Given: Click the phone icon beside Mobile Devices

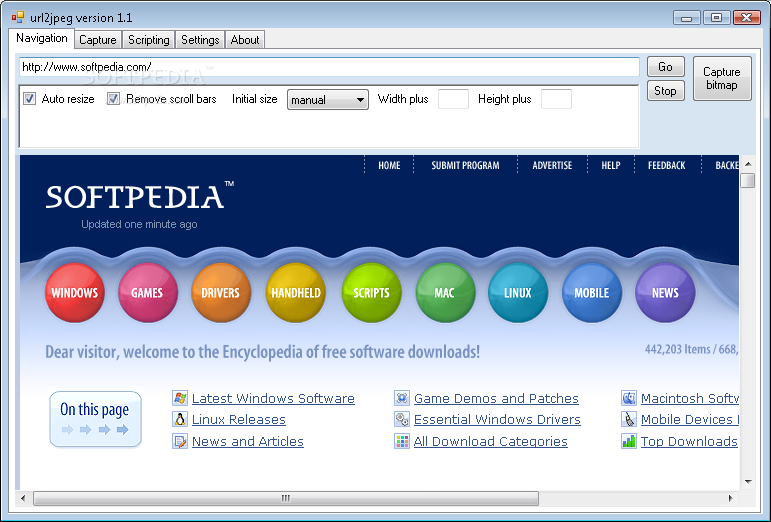Looking at the screenshot, I should coord(629,419).
